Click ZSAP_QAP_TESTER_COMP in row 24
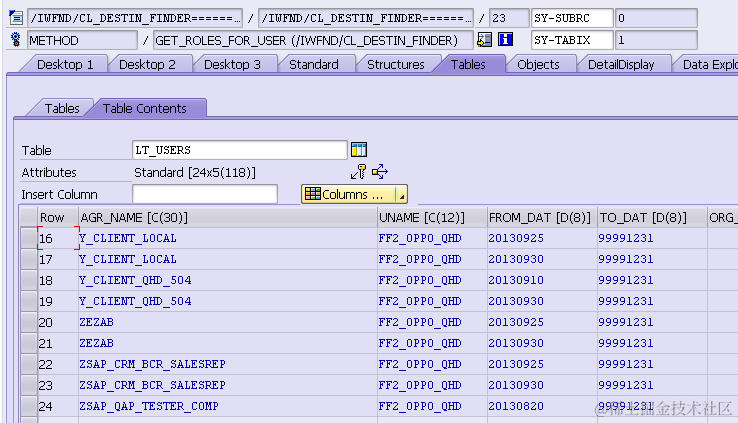 pyautogui.click(x=149, y=406)
